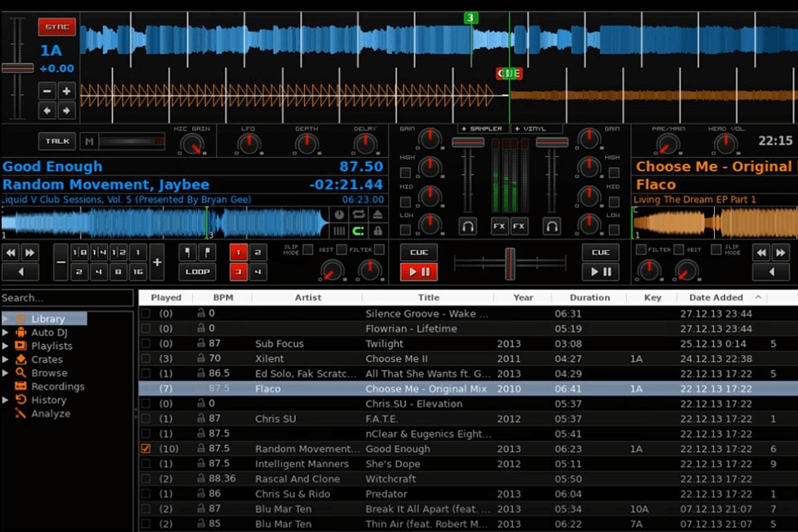Screen dimensions: 798x532
Task: Sort tracks by Artist column
Action: pyautogui.click(x=308, y=298)
